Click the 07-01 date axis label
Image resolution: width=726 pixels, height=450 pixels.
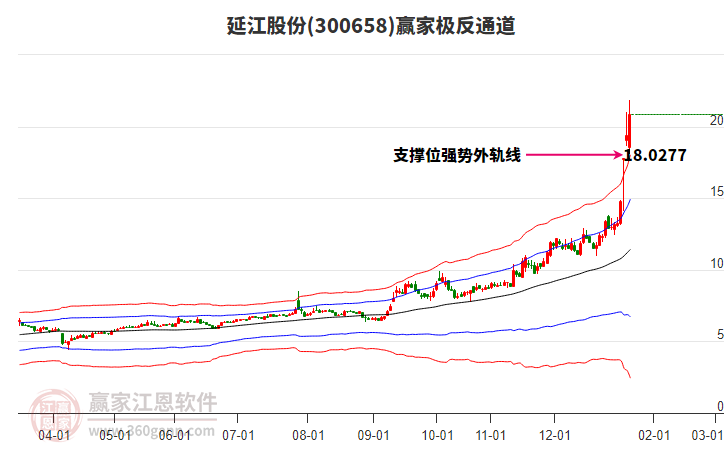[x=238, y=435]
